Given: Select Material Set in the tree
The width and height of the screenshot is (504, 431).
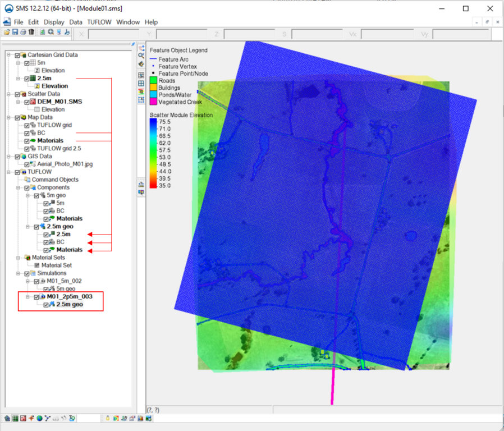Looking at the screenshot, I should (x=56, y=265).
